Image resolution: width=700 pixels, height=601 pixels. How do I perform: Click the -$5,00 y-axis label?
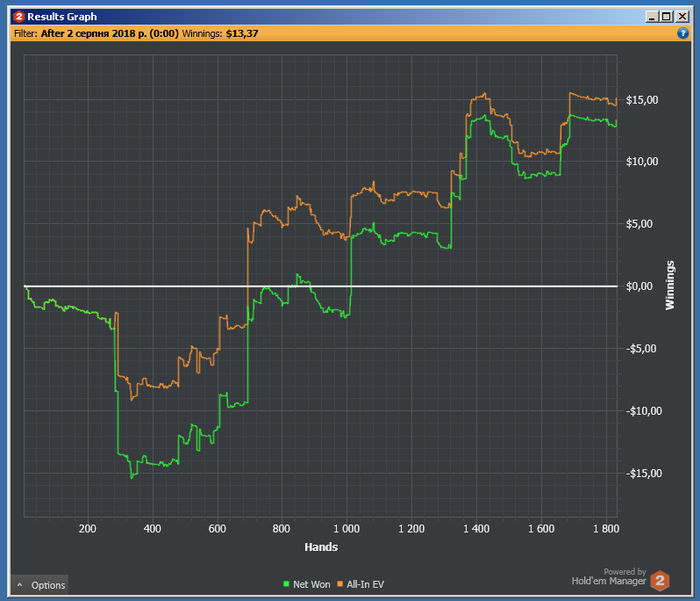pos(641,349)
